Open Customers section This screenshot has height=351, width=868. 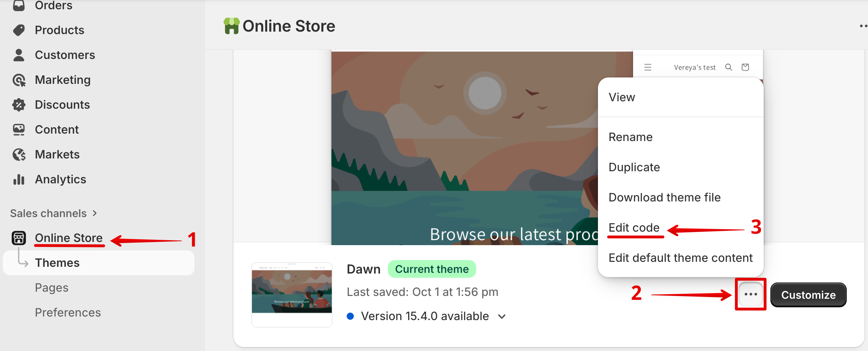(x=65, y=55)
